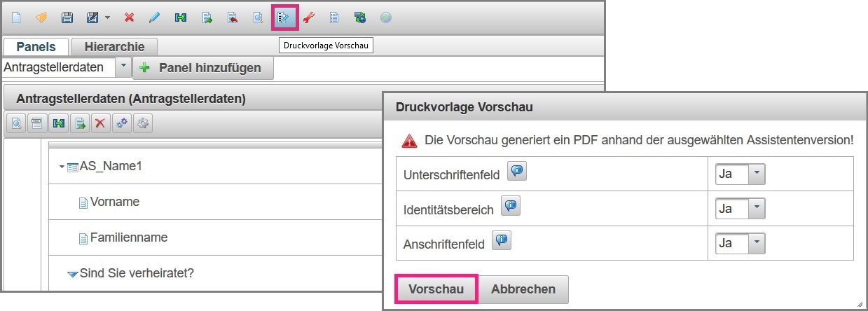Select the 'Sind Sie verheiratet?' entry

[137, 272]
